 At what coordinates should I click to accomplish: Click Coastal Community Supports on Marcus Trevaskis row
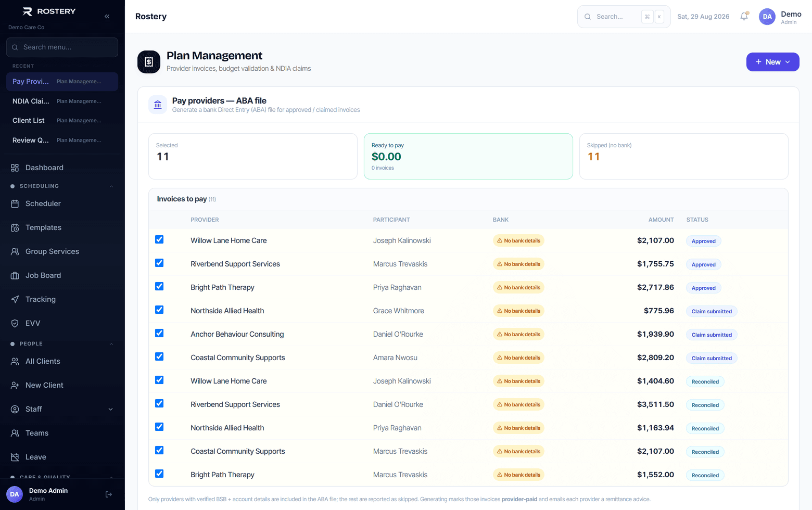click(238, 451)
